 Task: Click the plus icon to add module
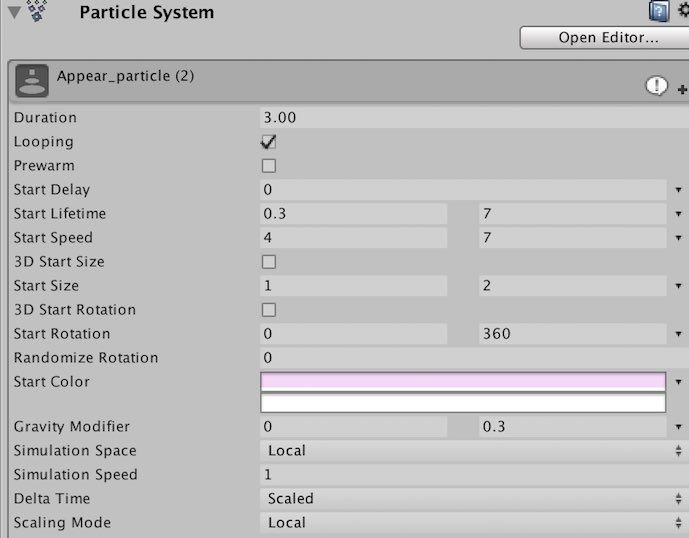click(x=682, y=89)
